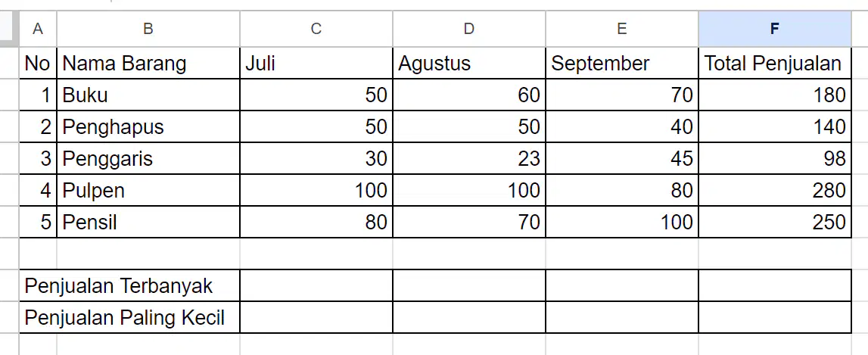Select column E header

(621, 29)
